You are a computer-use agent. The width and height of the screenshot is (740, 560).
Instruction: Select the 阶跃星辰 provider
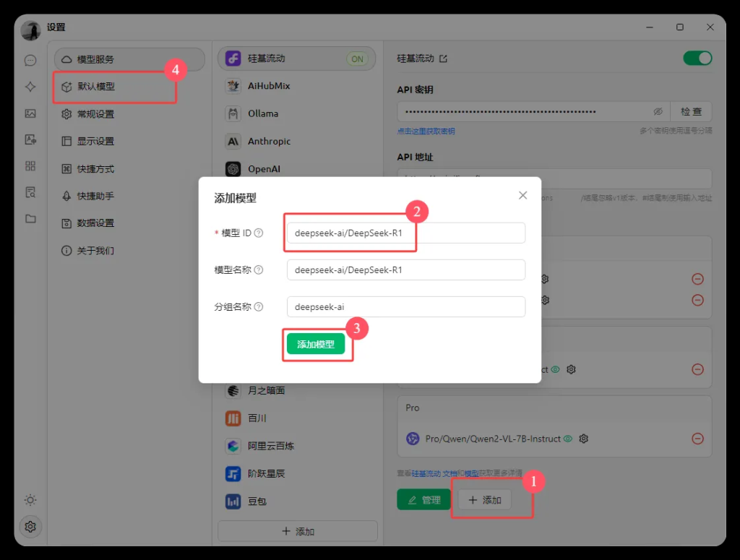(x=297, y=474)
